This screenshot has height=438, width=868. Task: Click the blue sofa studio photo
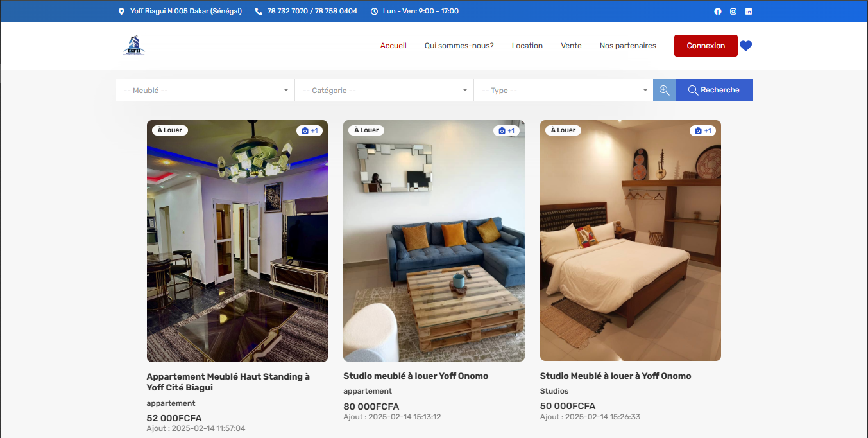[434, 241]
